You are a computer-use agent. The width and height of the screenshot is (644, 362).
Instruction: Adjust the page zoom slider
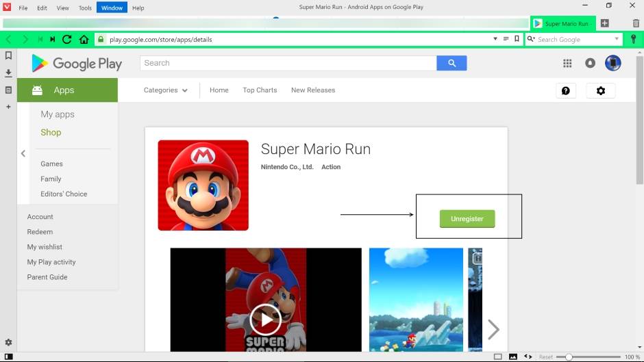569,357
